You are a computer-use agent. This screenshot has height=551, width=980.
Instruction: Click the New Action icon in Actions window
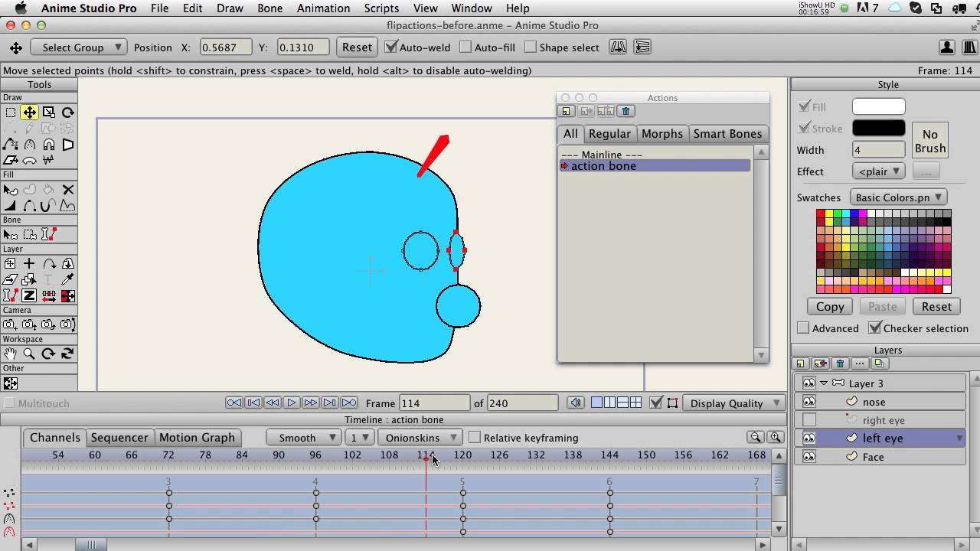(x=567, y=111)
